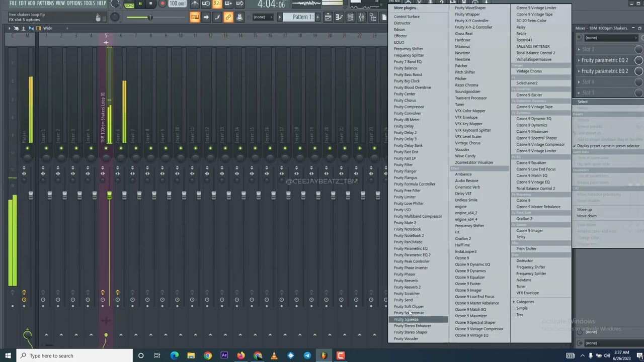Adjust the Master track volume fader

coord(30,195)
